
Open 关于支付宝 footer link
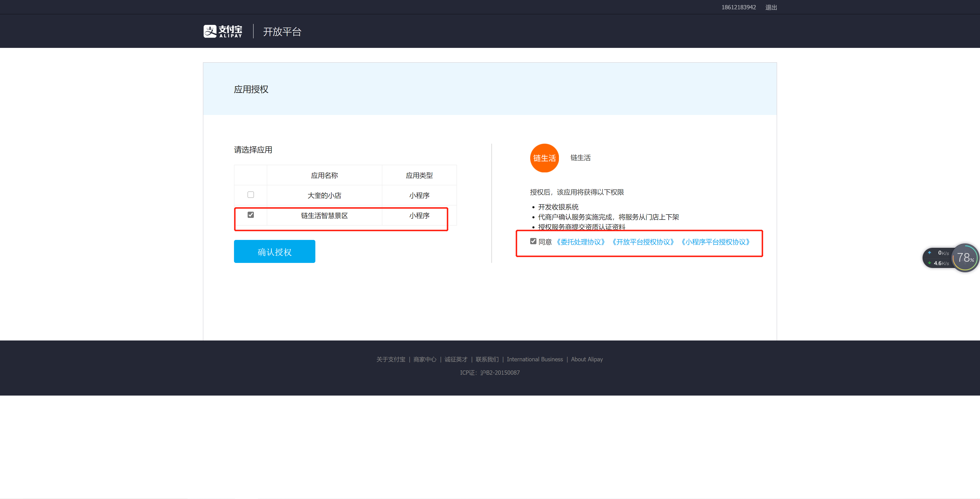(x=391, y=359)
